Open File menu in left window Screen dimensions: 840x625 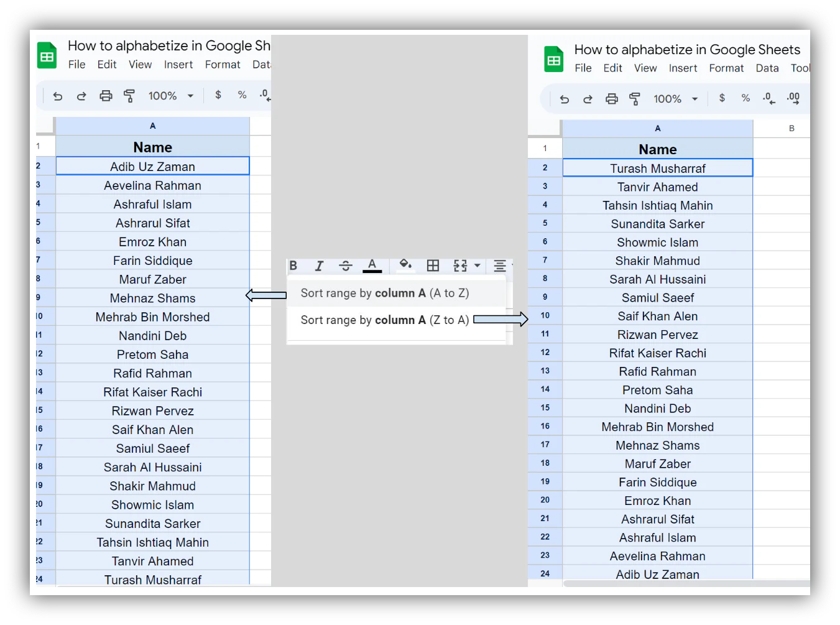(77, 65)
